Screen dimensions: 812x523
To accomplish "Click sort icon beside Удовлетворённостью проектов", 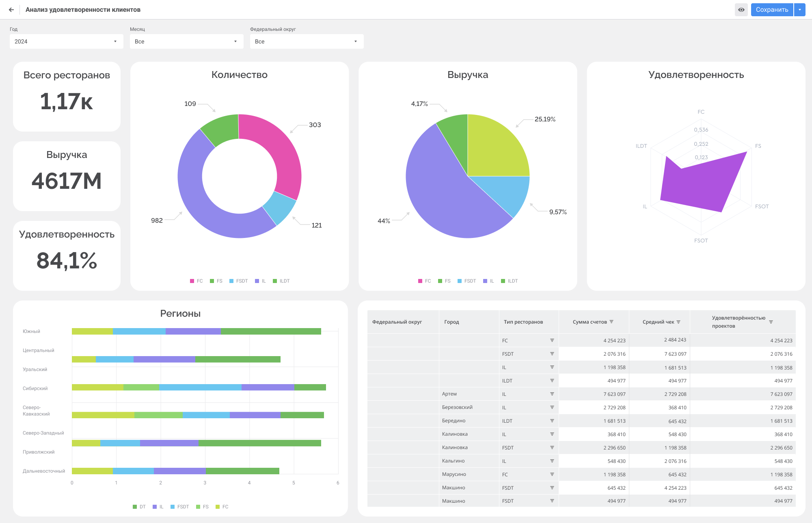I will 771,322.
